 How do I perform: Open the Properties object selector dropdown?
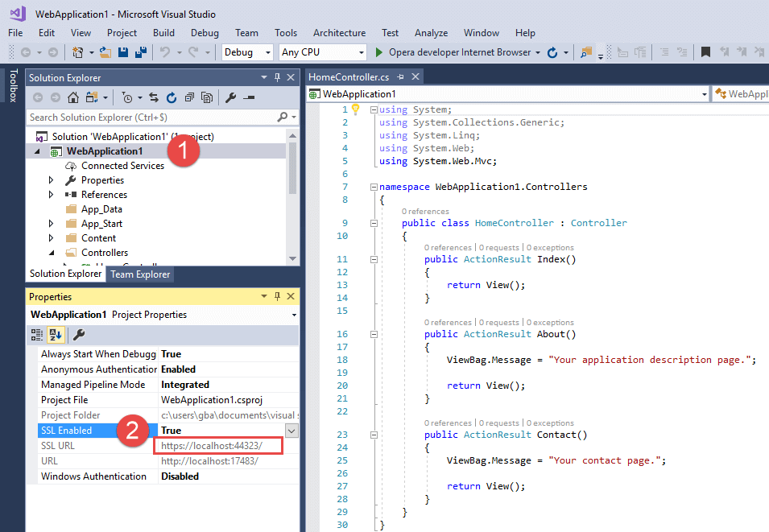pyautogui.click(x=294, y=315)
